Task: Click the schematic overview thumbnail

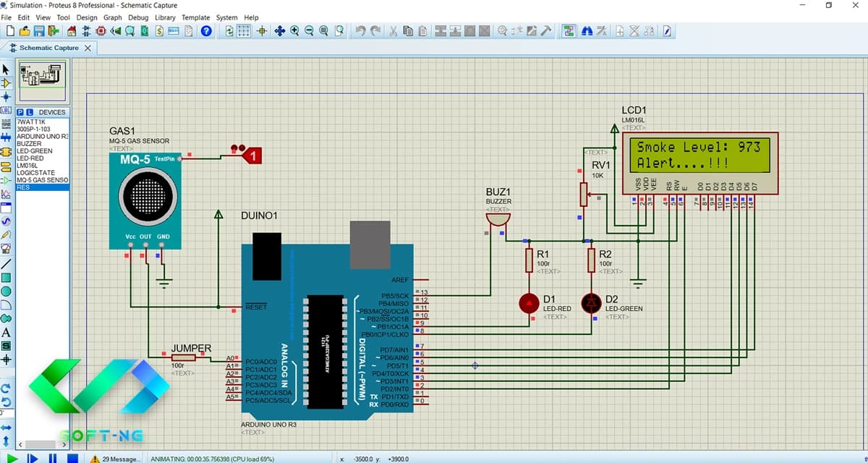Action: [41, 80]
